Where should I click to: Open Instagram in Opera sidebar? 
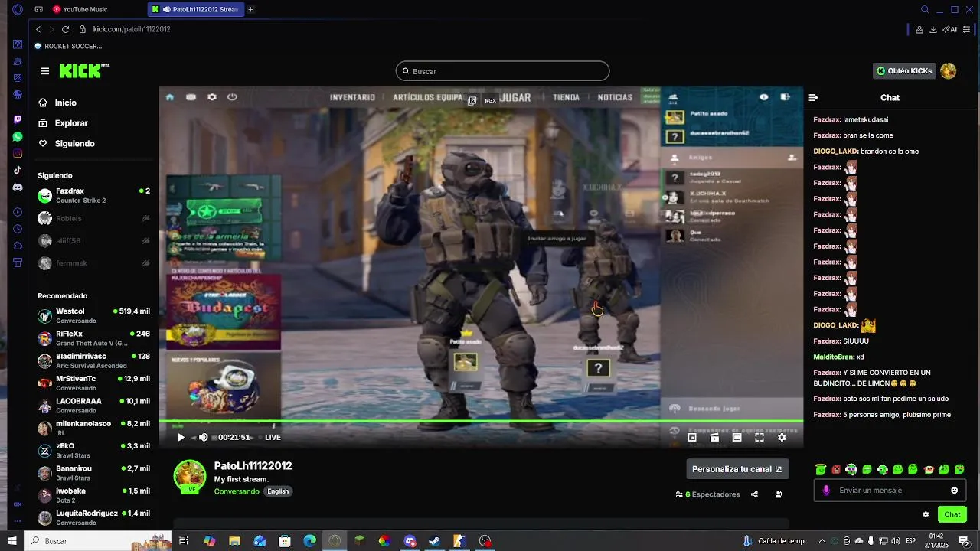point(18,153)
